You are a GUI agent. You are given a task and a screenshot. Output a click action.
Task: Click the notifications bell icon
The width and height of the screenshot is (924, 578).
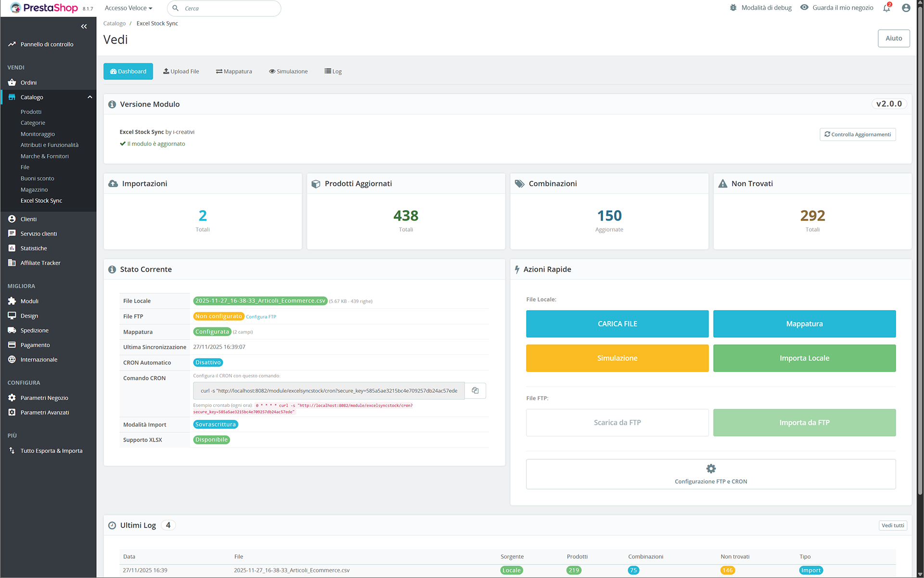point(886,8)
